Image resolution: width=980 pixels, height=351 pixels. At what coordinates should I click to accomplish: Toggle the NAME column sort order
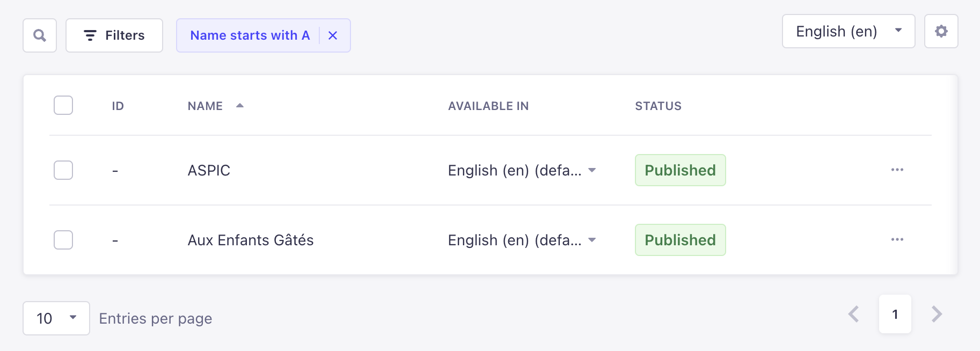[240, 105]
